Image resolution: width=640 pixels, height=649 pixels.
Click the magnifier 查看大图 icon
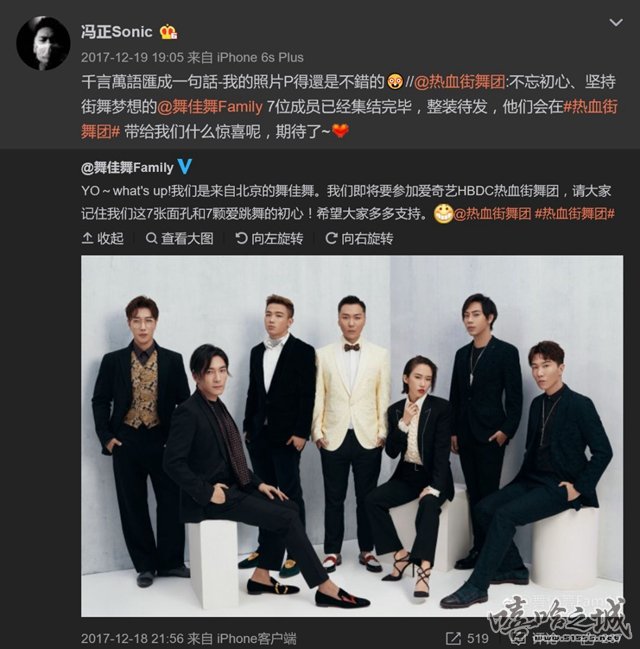tap(152, 238)
